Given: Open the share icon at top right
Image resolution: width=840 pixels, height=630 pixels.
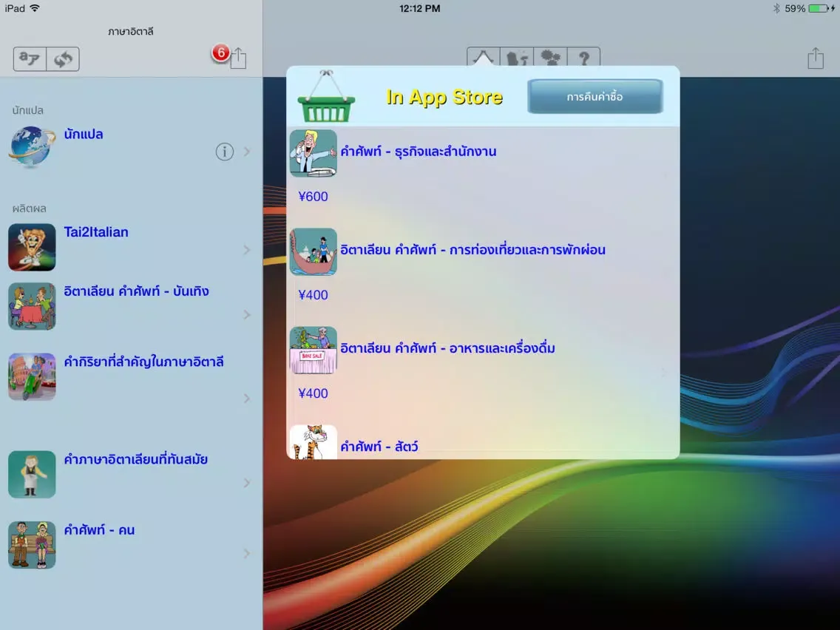Looking at the screenshot, I should click(816, 58).
